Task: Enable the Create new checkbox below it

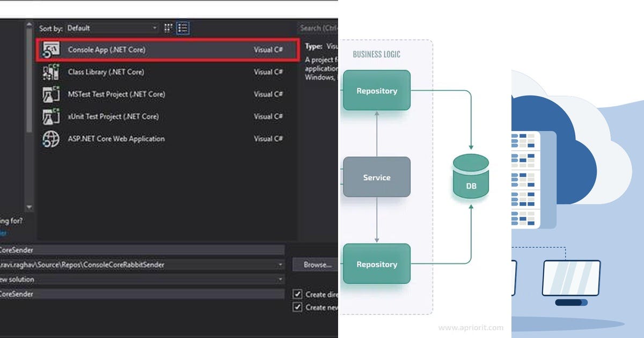Action: click(297, 307)
